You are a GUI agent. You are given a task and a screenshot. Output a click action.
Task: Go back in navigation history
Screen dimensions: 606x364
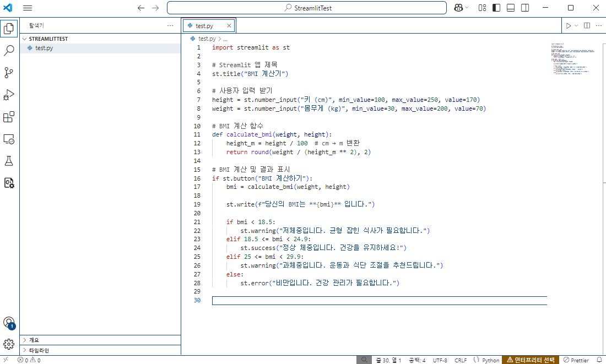click(141, 8)
